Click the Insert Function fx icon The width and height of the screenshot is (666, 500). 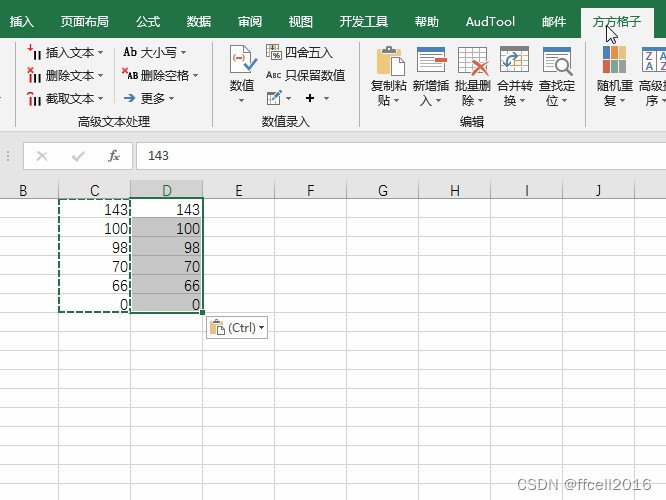[114, 156]
